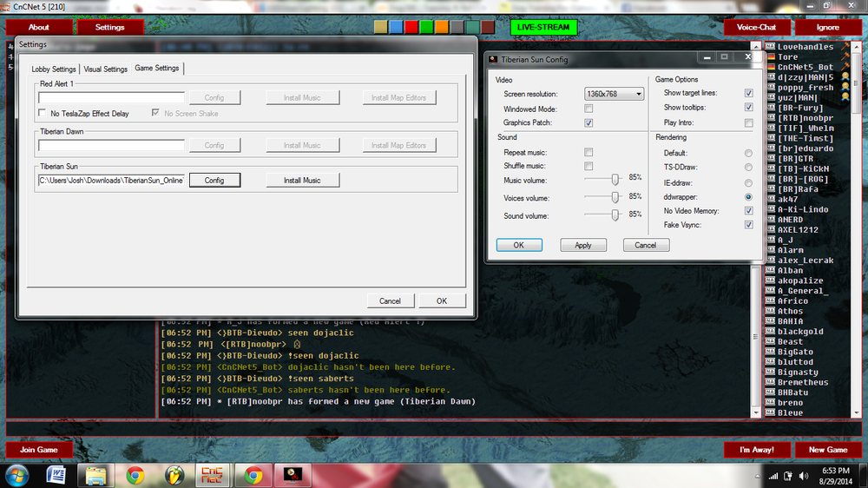This screenshot has height=488, width=868.
Task: Toggle Fake Vsync checkbox
Action: [x=748, y=225]
